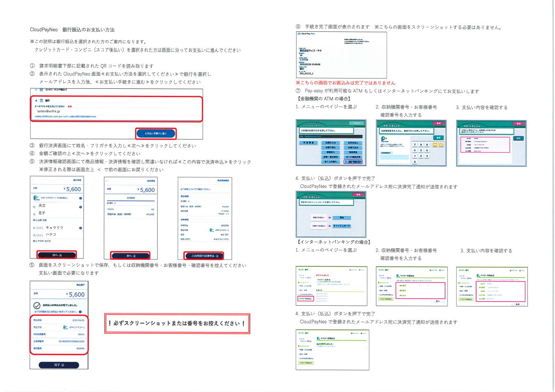Click the English button on ATM menu
The height and width of the screenshot is (392, 555).
point(356,123)
